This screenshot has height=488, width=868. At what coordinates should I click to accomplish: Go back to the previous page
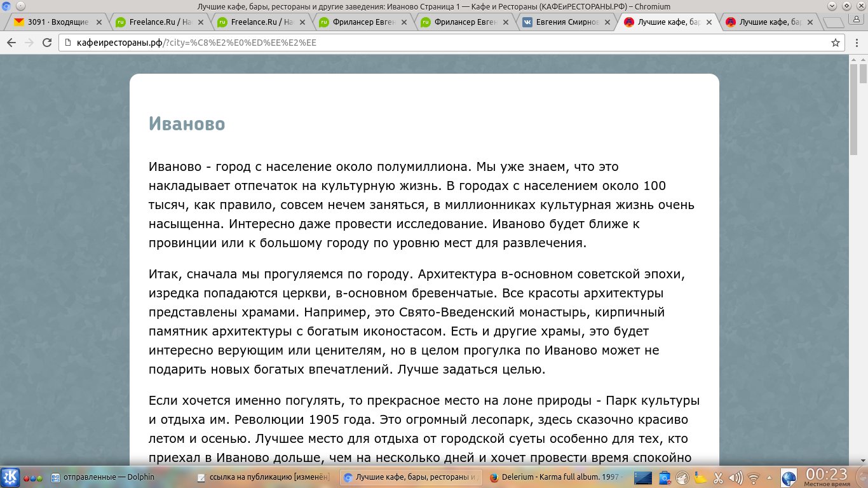pos(11,43)
